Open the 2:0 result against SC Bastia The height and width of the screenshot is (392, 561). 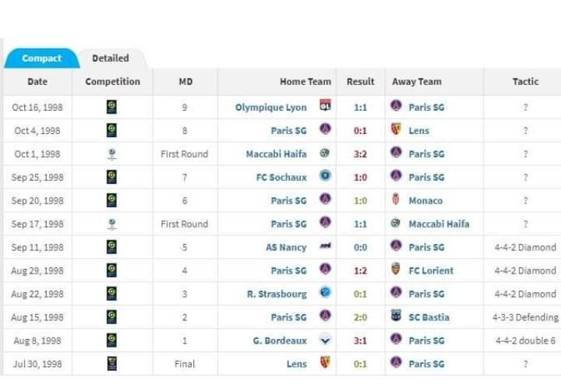click(360, 317)
